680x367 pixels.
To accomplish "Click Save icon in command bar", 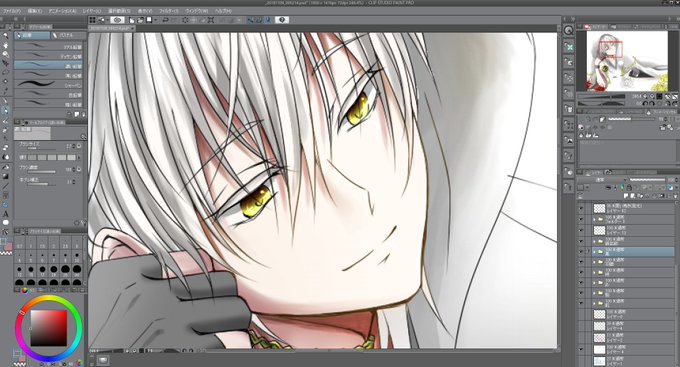I will tap(149, 20).
